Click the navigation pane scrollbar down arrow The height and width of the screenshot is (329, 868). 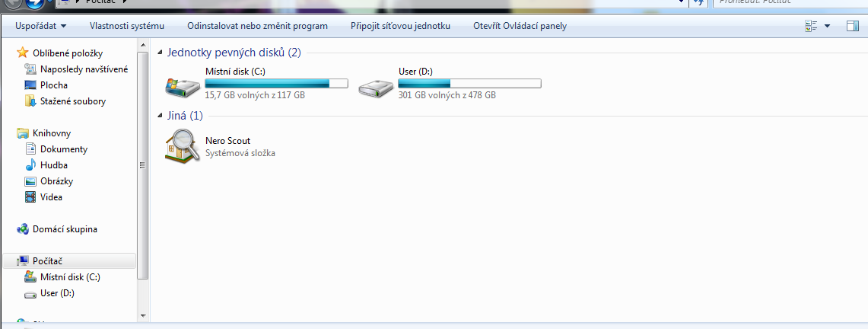pos(143,315)
